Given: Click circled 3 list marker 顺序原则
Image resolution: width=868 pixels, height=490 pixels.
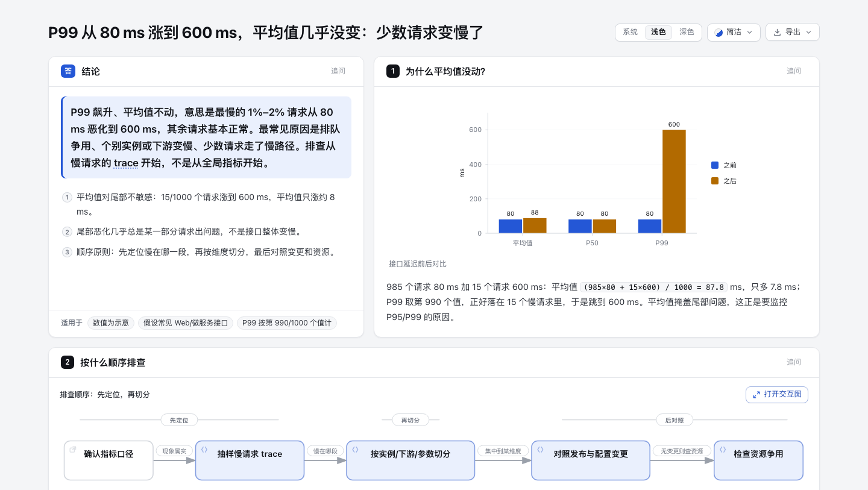Looking at the screenshot, I should tap(68, 252).
